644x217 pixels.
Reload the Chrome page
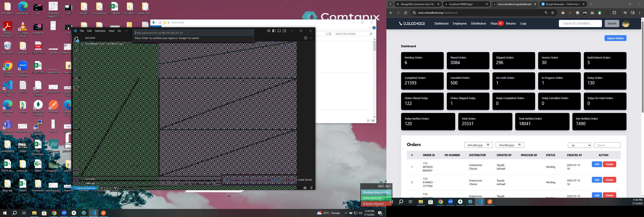pos(406,13)
